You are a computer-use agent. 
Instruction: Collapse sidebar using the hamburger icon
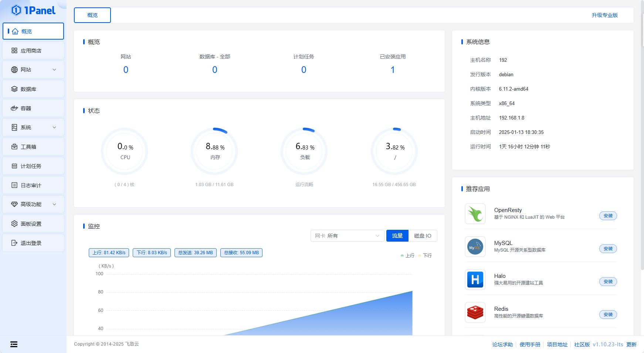coord(14,344)
